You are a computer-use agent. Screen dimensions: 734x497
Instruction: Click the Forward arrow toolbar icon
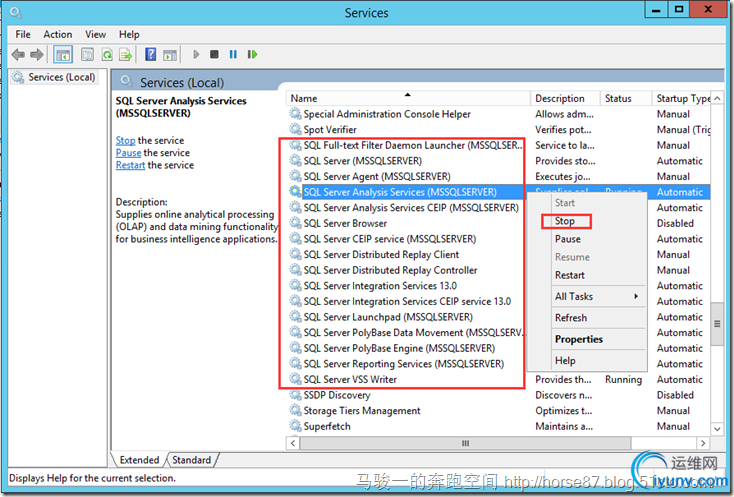click(x=37, y=55)
